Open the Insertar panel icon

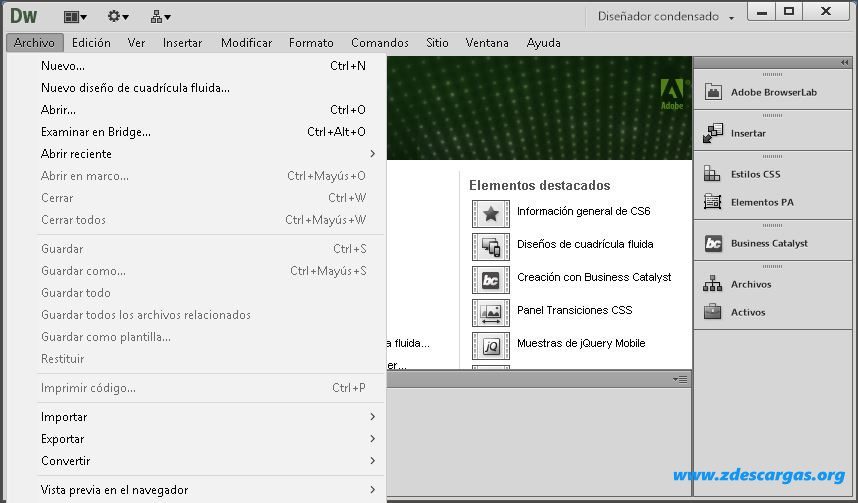click(712, 133)
